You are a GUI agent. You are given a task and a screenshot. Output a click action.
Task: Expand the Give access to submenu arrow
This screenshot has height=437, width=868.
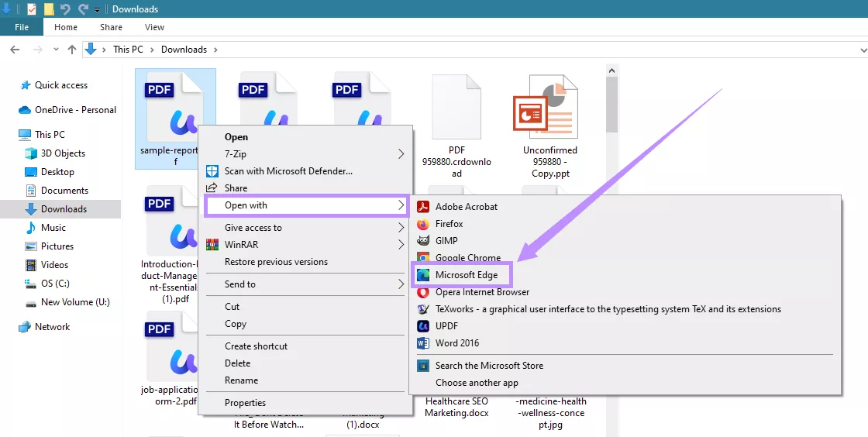(x=401, y=227)
